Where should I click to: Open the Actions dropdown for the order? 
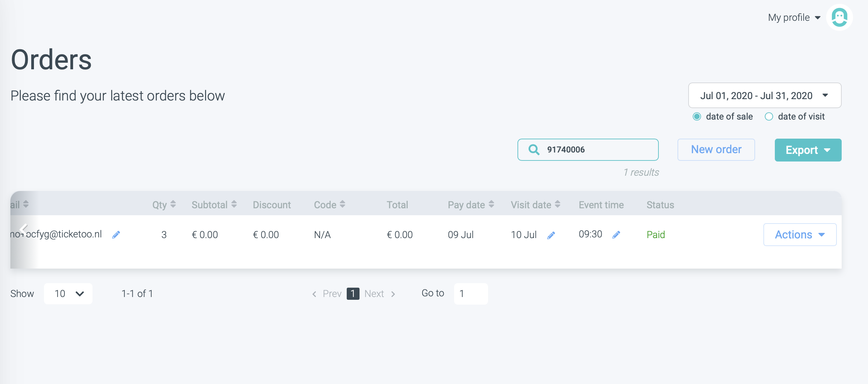click(799, 235)
